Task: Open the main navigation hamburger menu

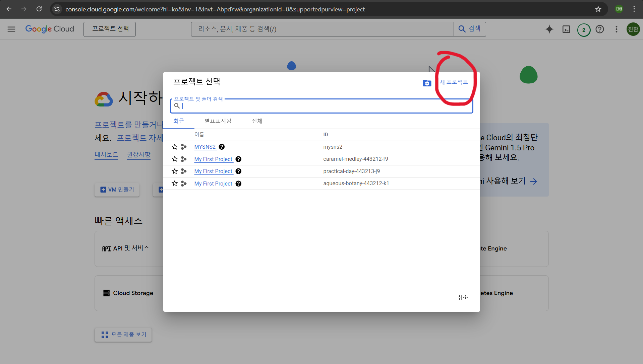Action: pyautogui.click(x=11, y=29)
